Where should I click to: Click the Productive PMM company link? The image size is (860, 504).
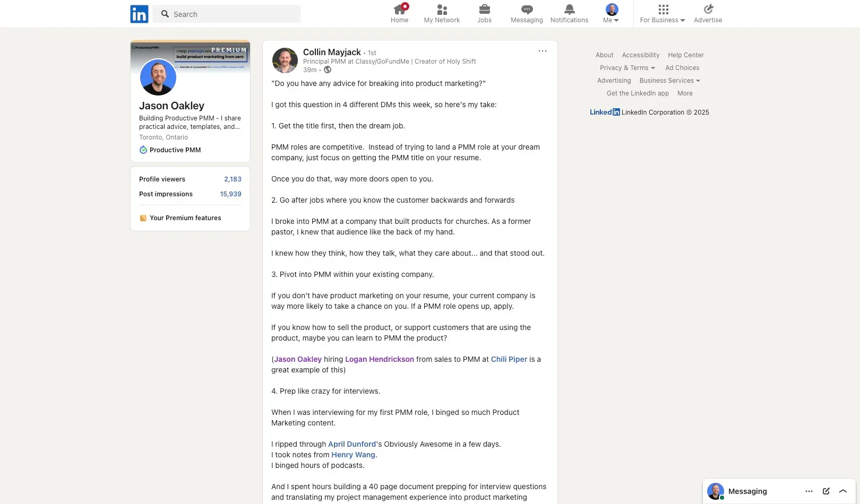point(175,150)
